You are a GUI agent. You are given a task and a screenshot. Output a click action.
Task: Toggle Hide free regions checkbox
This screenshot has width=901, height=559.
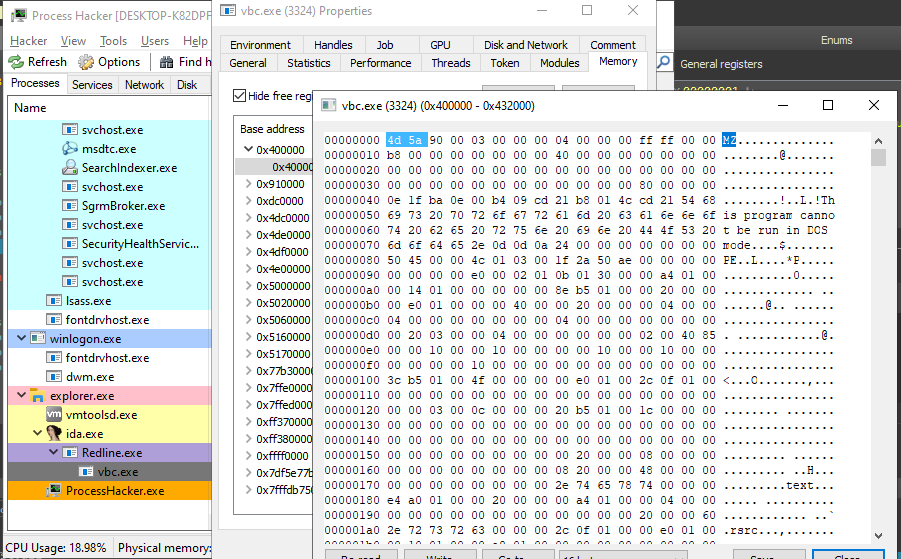pos(240,95)
